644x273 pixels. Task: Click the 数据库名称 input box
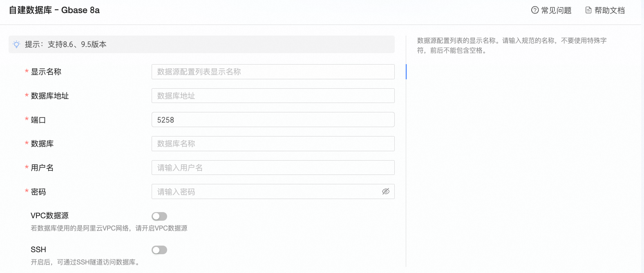[x=273, y=144]
